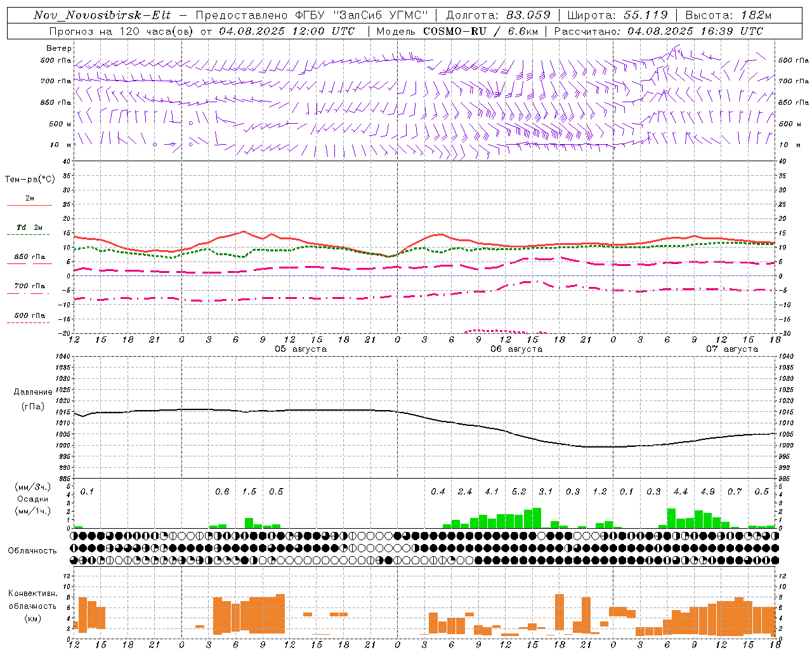
Task: Click the 10 м wind level label on left
Action: [x=60, y=145]
